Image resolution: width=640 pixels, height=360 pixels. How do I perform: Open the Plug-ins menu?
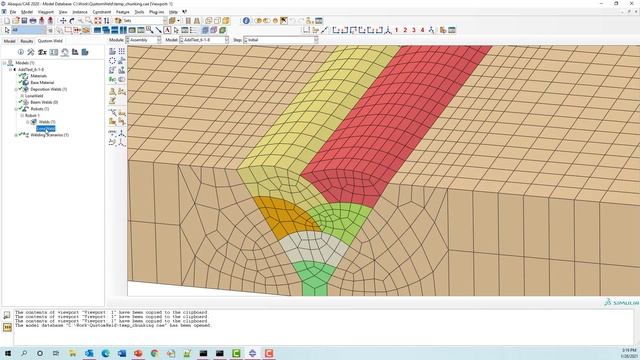coord(156,12)
